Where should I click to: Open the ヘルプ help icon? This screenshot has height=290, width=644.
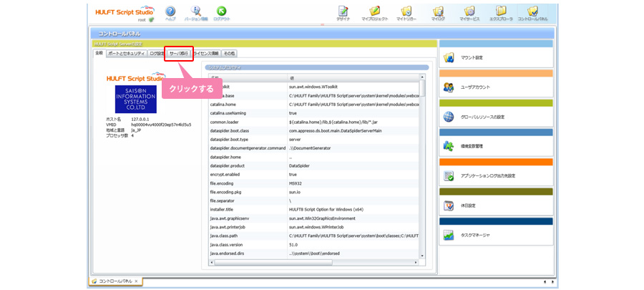(x=170, y=12)
